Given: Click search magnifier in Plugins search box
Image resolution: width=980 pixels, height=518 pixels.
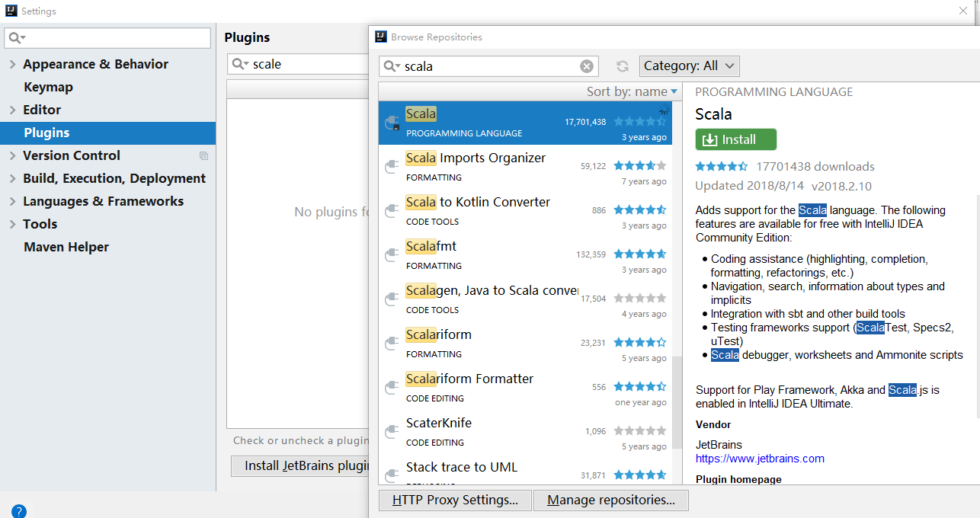Looking at the screenshot, I should pos(241,64).
